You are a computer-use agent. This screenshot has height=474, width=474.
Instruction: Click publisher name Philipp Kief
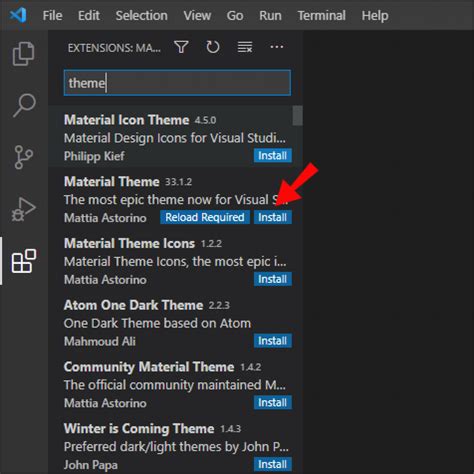[x=94, y=156]
